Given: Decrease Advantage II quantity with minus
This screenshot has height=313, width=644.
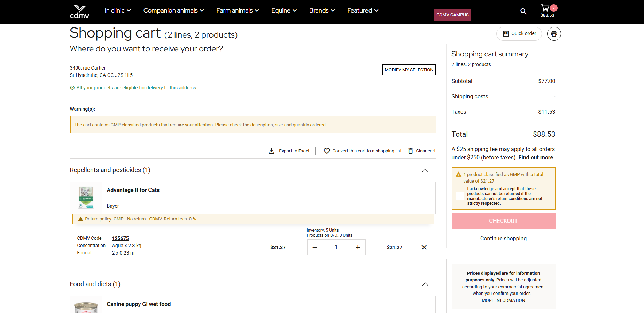Looking at the screenshot, I should pos(315,247).
